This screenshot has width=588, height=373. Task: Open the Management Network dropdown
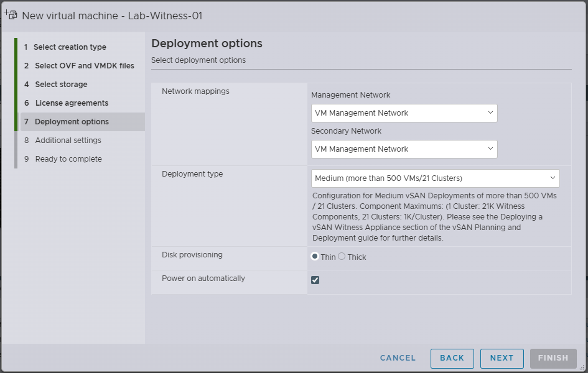click(x=404, y=113)
